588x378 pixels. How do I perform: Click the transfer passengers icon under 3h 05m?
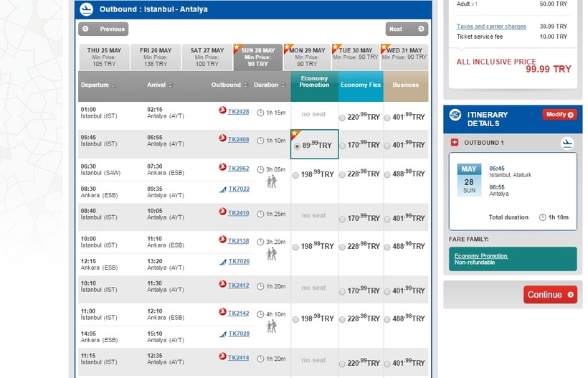coord(272,181)
